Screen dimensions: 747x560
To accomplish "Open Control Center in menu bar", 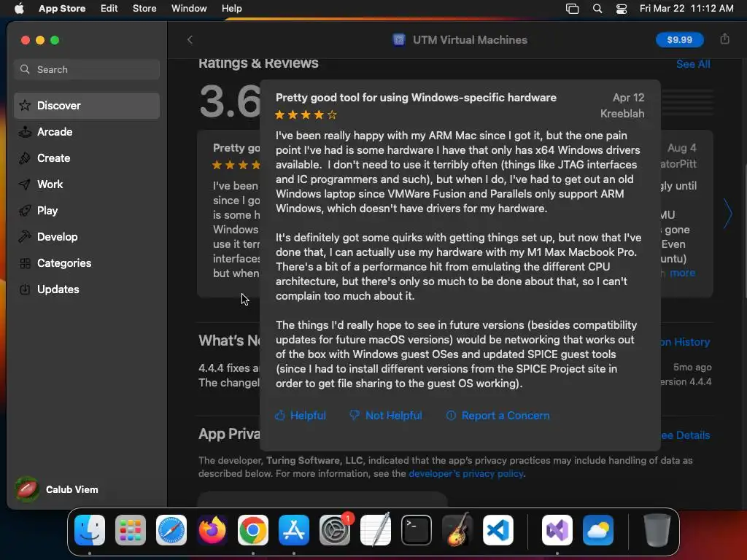I will (x=622, y=9).
